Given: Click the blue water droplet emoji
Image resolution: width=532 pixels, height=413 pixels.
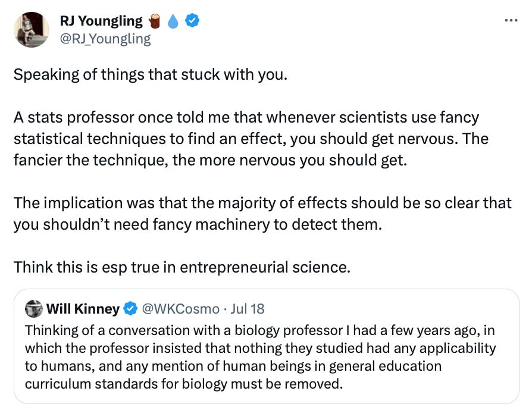Looking at the screenshot, I should (173, 21).
